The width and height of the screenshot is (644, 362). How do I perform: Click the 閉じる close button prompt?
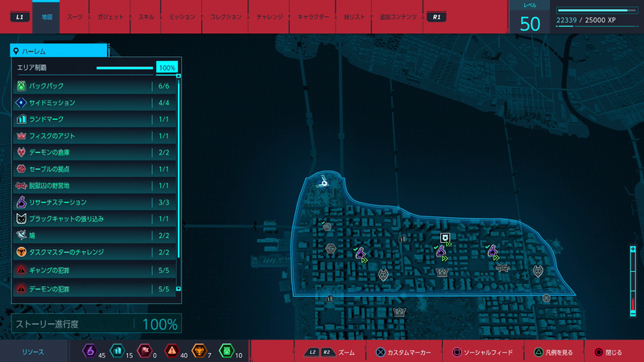(x=609, y=352)
